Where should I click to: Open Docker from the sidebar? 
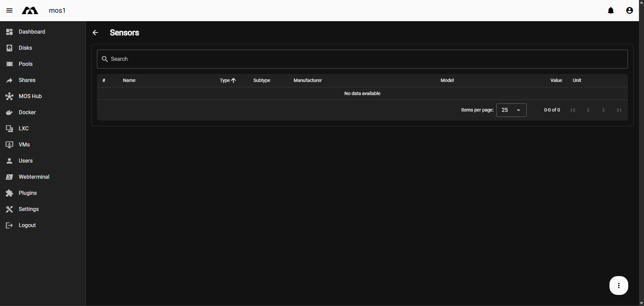pyautogui.click(x=27, y=112)
